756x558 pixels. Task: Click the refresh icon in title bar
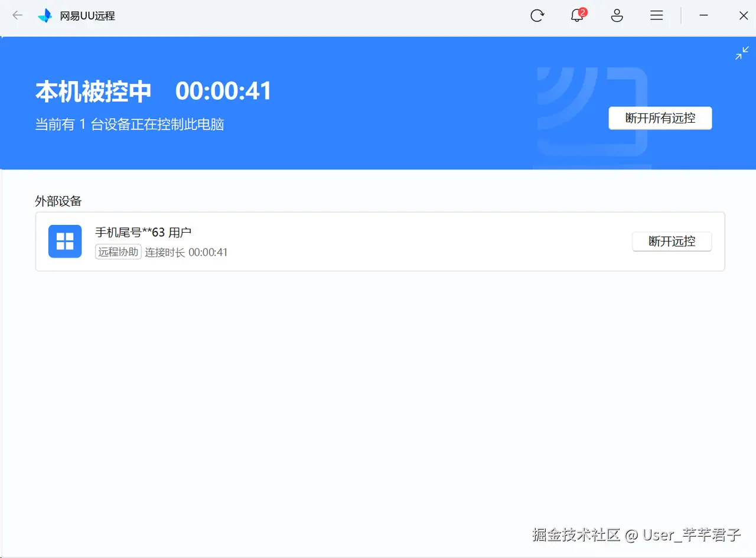point(537,16)
